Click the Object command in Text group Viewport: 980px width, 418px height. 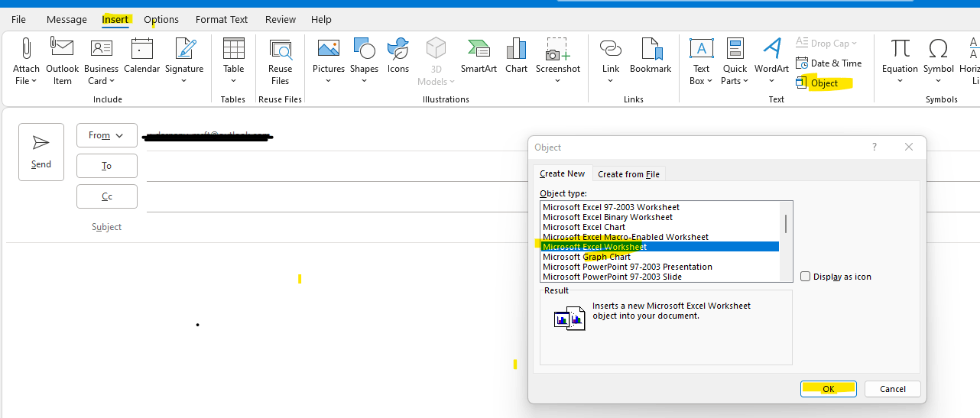point(817,83)
